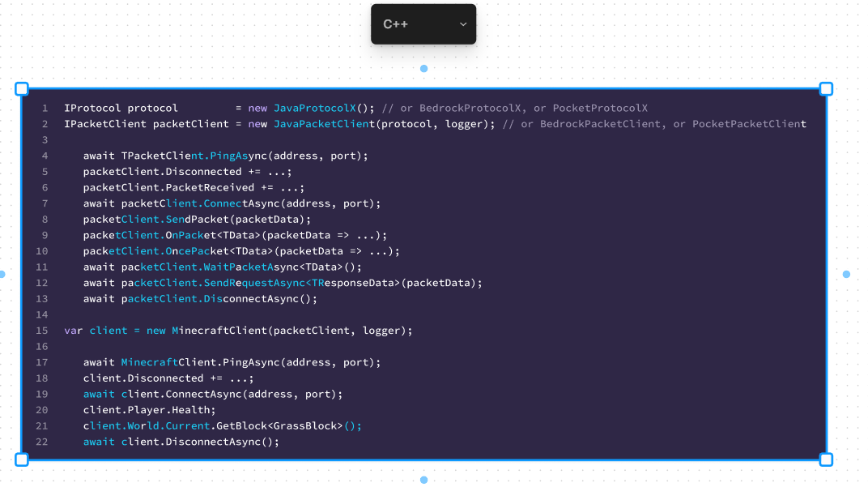The height and width of the screenshot is (487, 868).
Task: Click top-right resize handle of code block
Action: [826, 88]
